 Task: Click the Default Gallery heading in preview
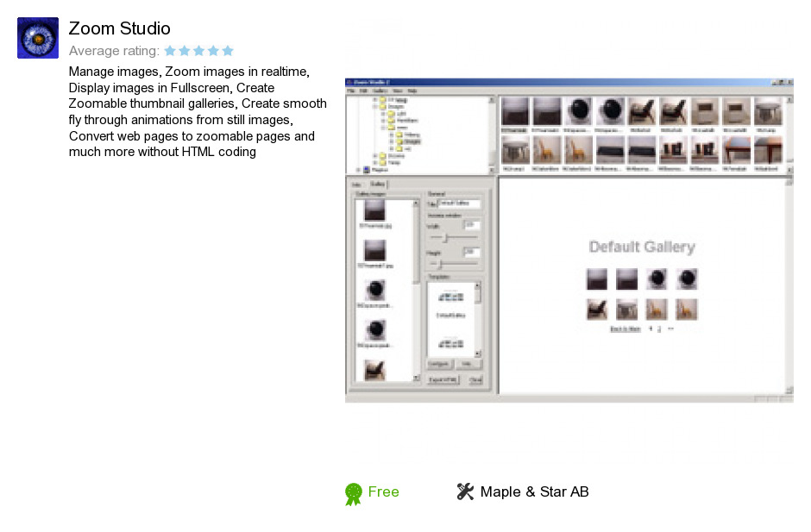pos(642,247)
